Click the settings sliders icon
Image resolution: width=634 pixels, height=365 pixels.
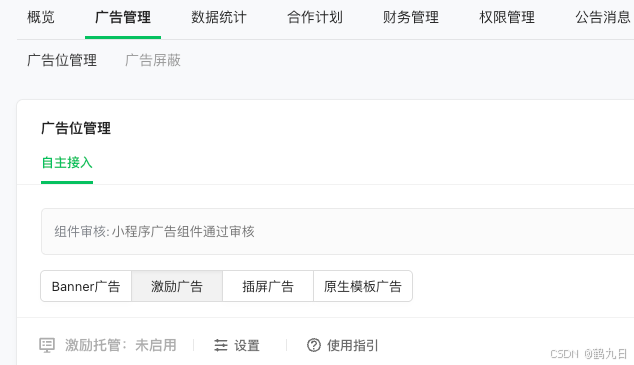click(x=221, y=345)
